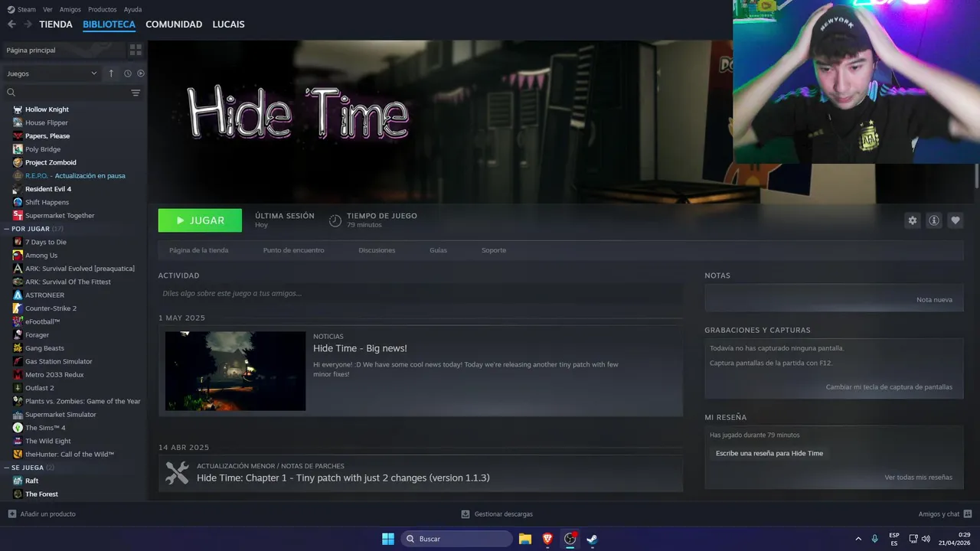This screenshot has width=980, height=551.
Task: Click the House Flipper game icon
Action: point(18,122)
